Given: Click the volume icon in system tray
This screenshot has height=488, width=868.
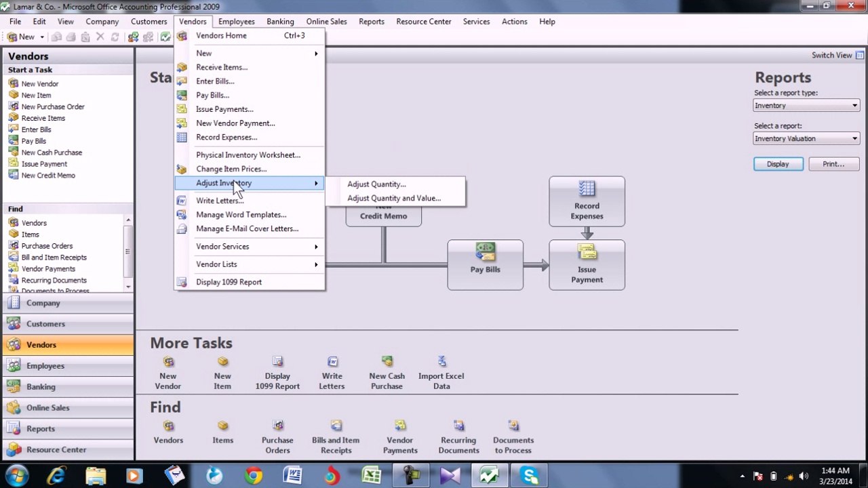Looking at the screenshot, I should click(804, 476).
